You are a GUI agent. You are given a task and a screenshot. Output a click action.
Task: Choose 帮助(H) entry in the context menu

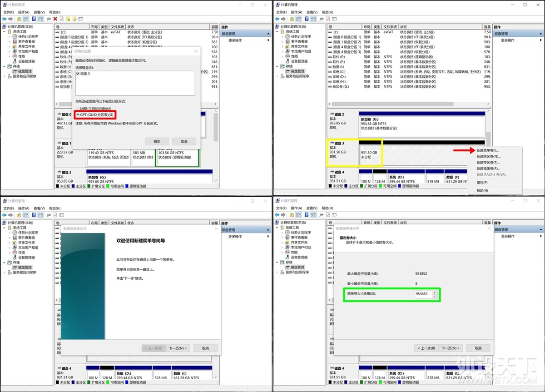coord(495,190)
